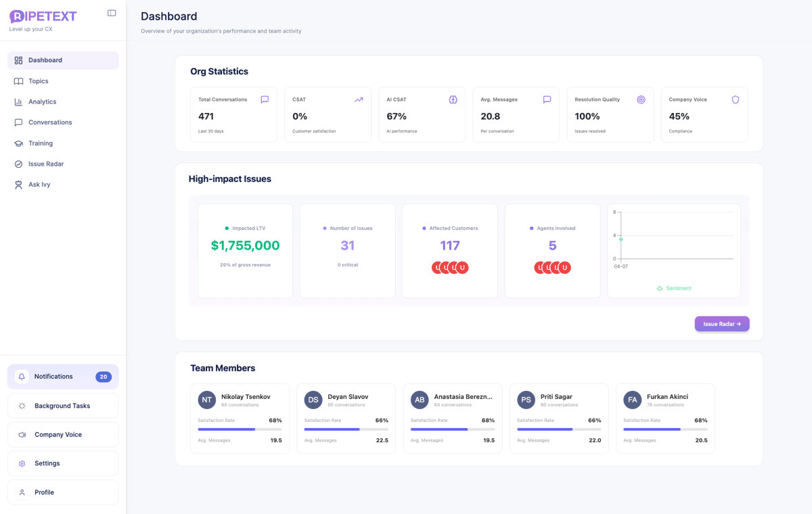Open Priti Sagar's team member card
Image resolution: width=812 pixels, height=514 pixels.
(x=558, y=418)
